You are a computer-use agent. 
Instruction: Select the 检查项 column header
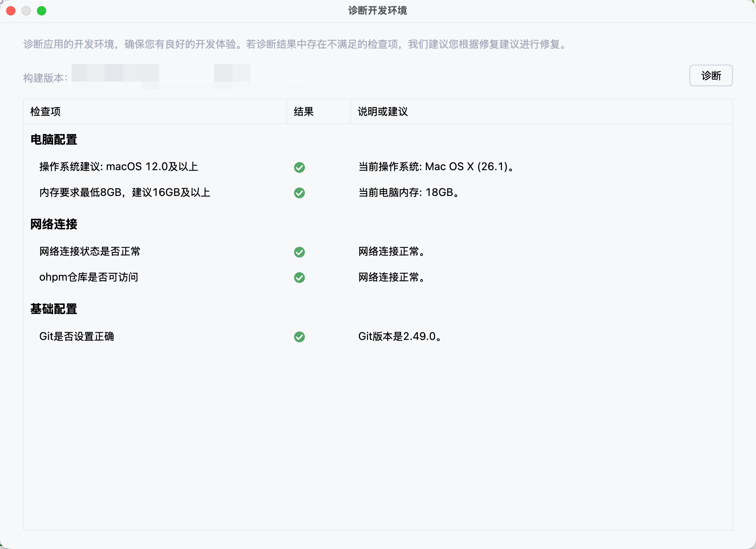pos(45,112)
